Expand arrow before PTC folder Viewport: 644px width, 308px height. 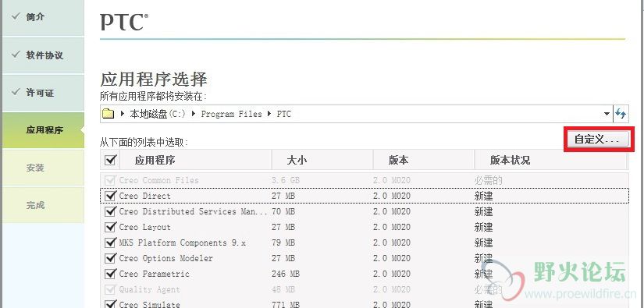pos(269,114)
